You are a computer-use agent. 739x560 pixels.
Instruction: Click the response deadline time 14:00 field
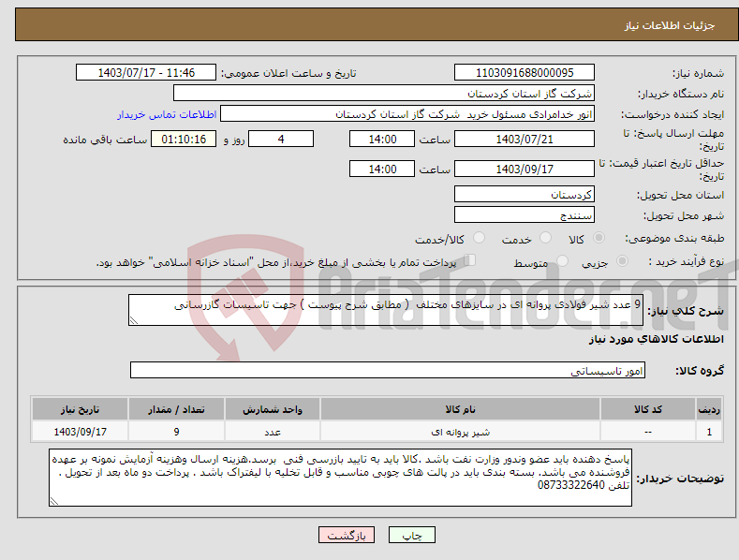click(382, 139)
